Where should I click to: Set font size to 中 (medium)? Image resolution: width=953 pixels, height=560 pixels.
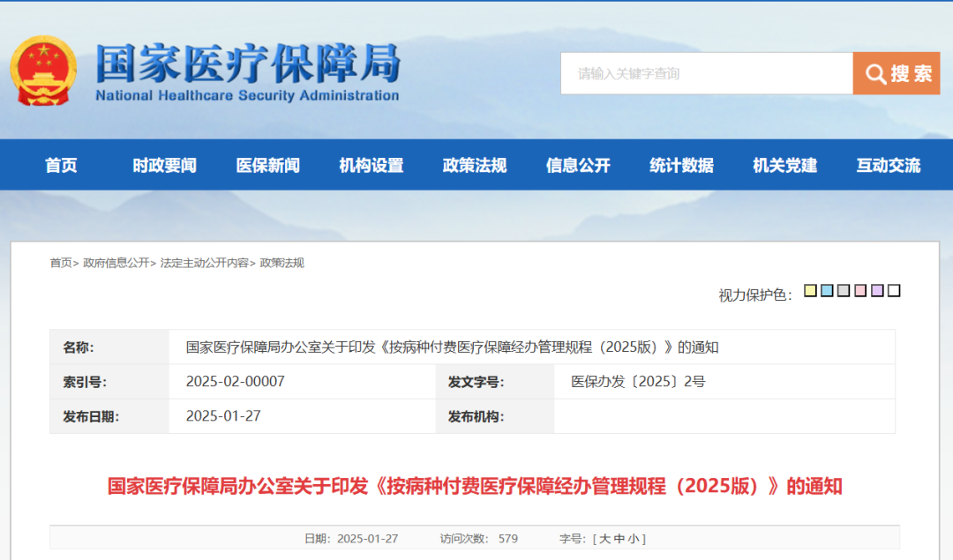(x=619, y=539)
